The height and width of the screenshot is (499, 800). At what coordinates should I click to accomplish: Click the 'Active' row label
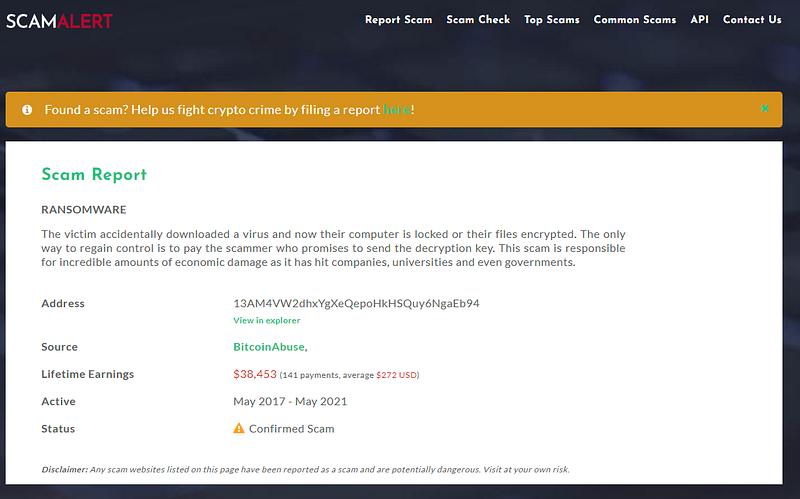pos(58,402)
